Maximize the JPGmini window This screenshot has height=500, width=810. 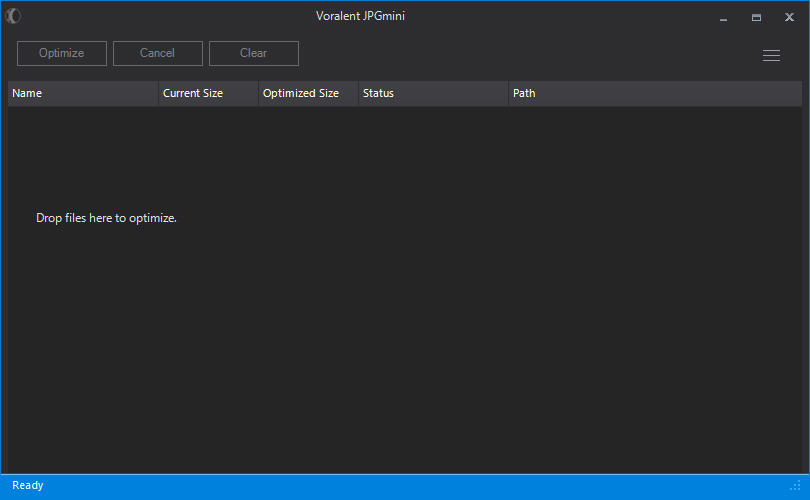[756, 18]
